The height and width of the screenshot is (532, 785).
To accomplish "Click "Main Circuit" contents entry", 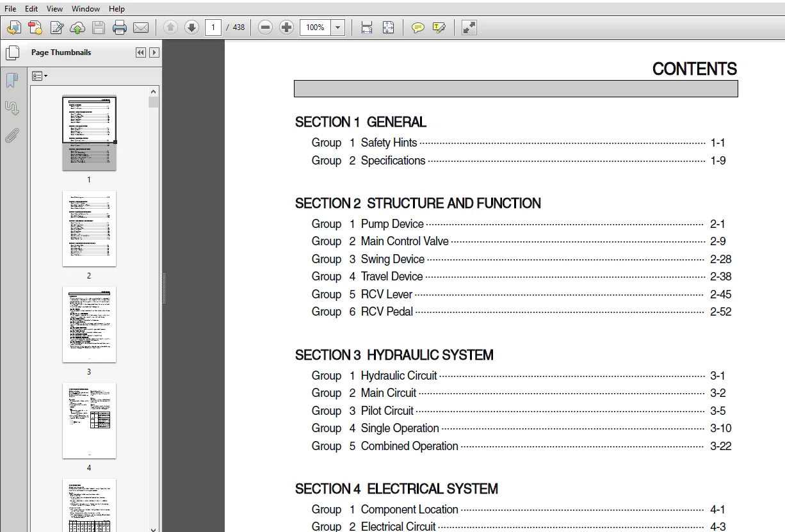I will 389,393.
